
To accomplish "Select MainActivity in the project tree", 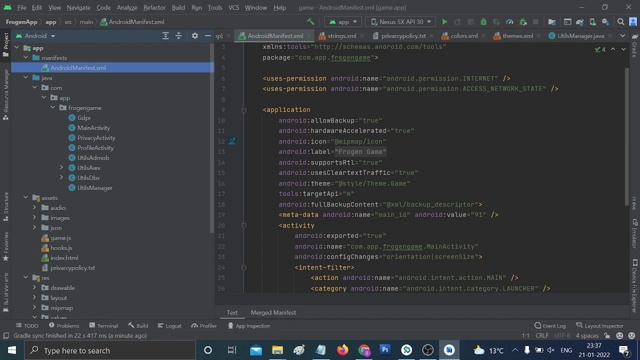I will click(93, 128).
